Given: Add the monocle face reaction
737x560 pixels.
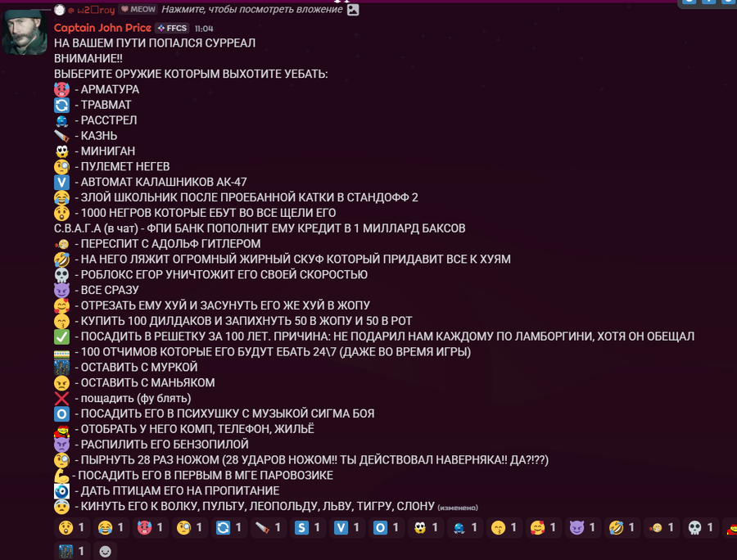Looking at the screenshot, I should coord(189,527).
